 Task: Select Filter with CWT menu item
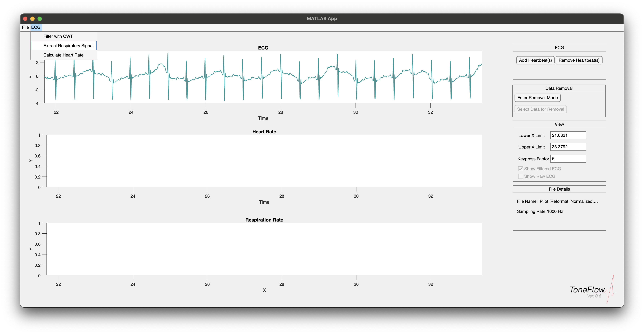click(58, 36)
